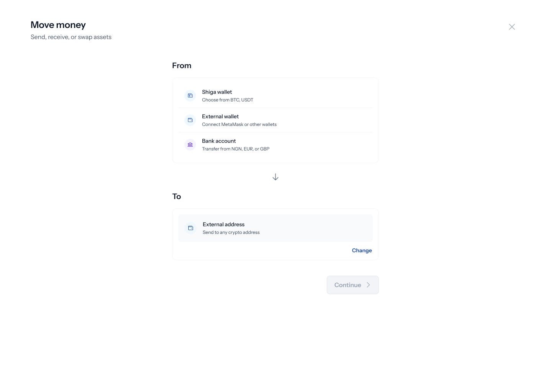
Task: Click the 'Move money' title
Action: tap(58, 25)
